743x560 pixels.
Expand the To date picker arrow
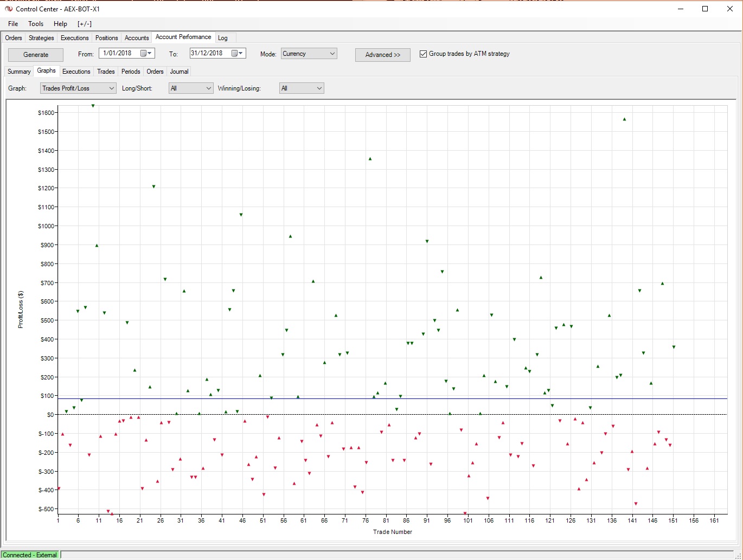pyautogui.click(x=241, y=53)
